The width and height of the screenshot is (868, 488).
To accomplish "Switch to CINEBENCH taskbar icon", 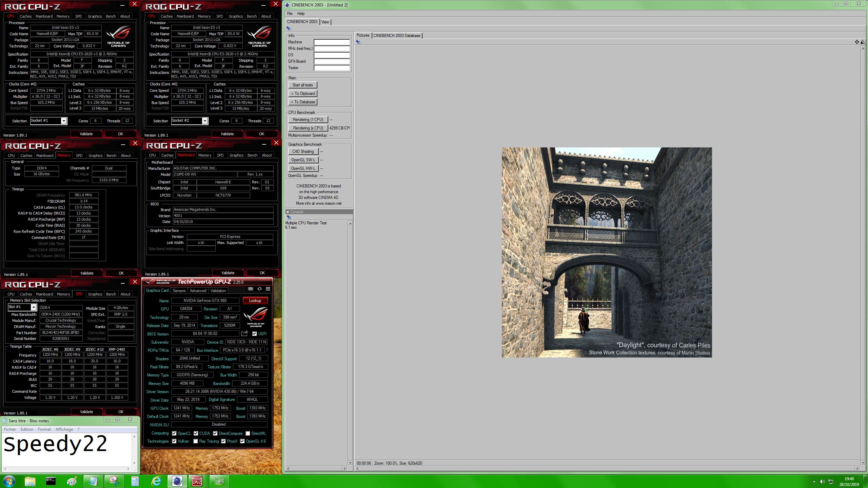I will click(177, 481).
